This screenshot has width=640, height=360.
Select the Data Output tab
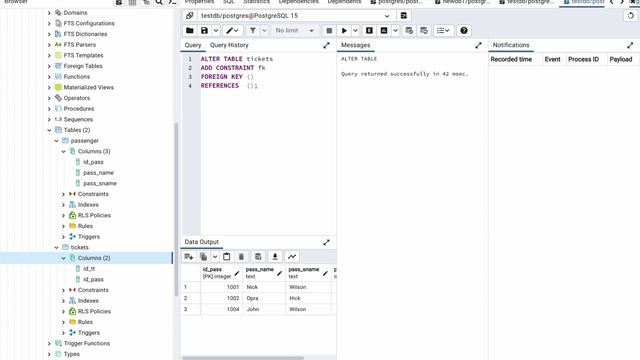tap(202, 242)
